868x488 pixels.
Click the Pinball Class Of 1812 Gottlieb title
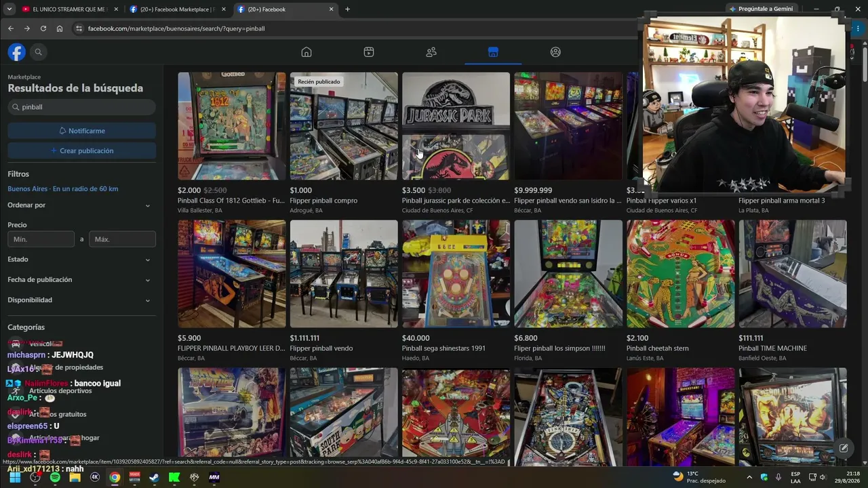point(231,201)
